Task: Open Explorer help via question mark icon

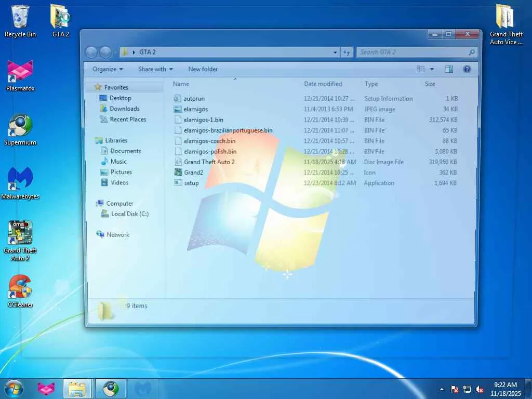Action: [467, 69]
